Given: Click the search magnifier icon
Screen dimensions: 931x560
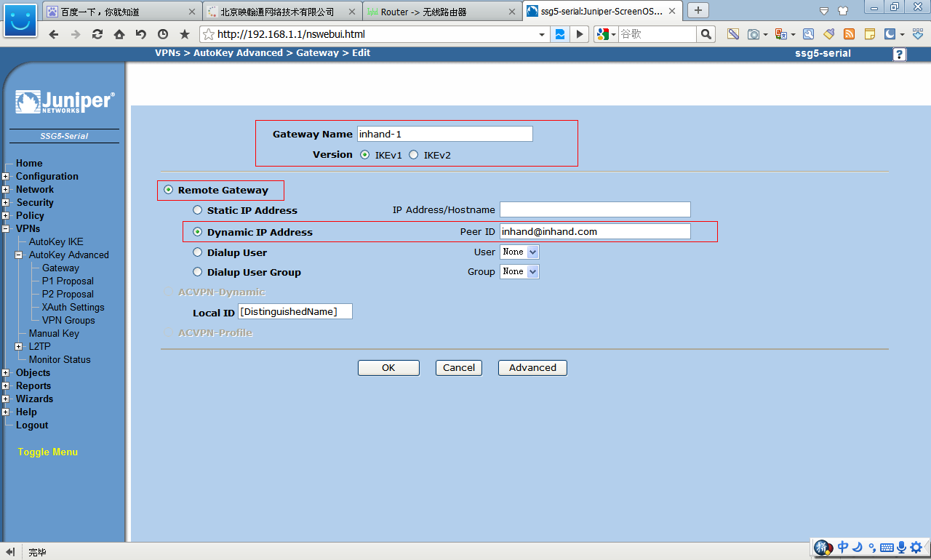Looking at the screenshot, I should pos(706,34).
